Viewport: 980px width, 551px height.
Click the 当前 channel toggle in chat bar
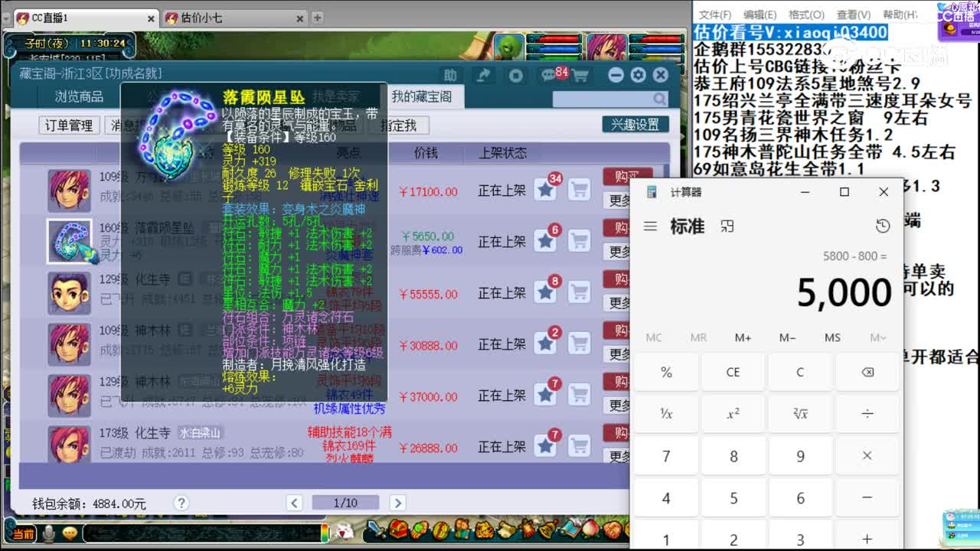tap(23, 533)
